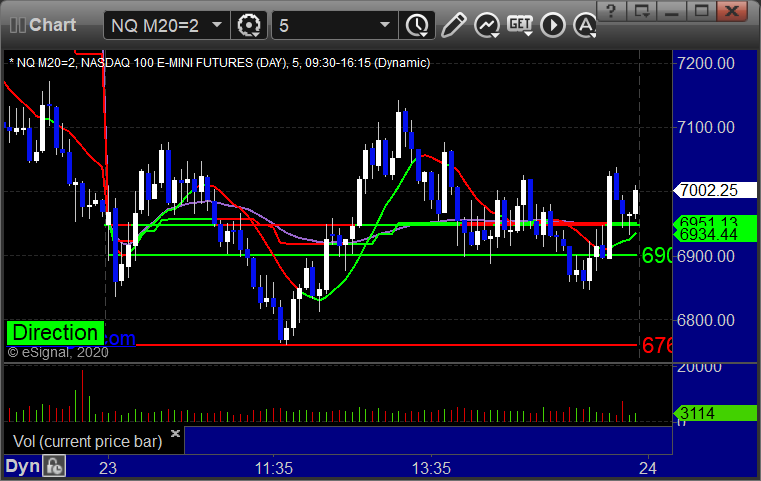The width and height of the screenshot is (761, 481).
Task: Expand the NQ M20=2 symbol dropdown arrow
Action: (217, 24)
